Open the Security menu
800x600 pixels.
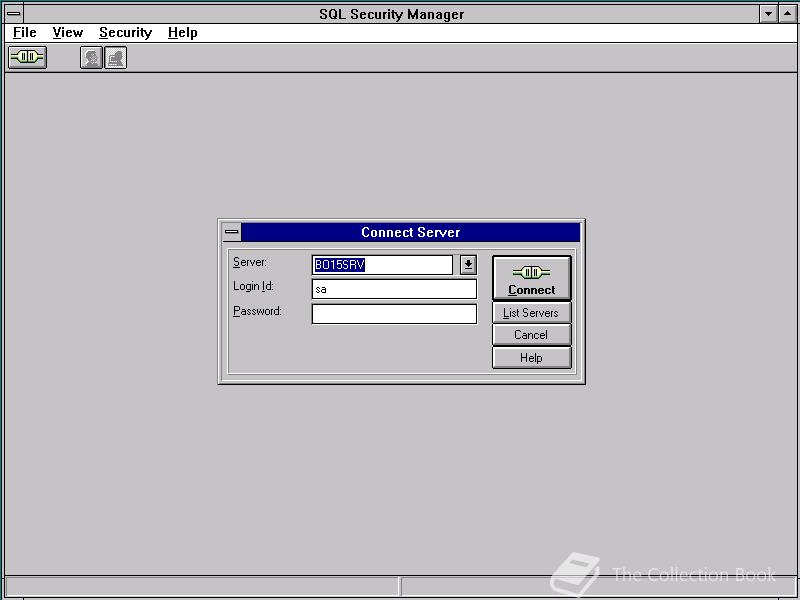tap(126, 33)
